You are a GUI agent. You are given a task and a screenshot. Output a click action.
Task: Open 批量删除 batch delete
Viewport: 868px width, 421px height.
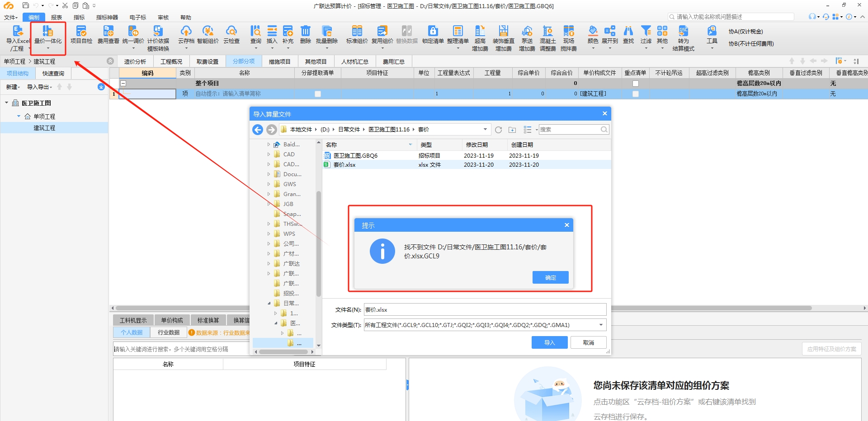[327, 36]
